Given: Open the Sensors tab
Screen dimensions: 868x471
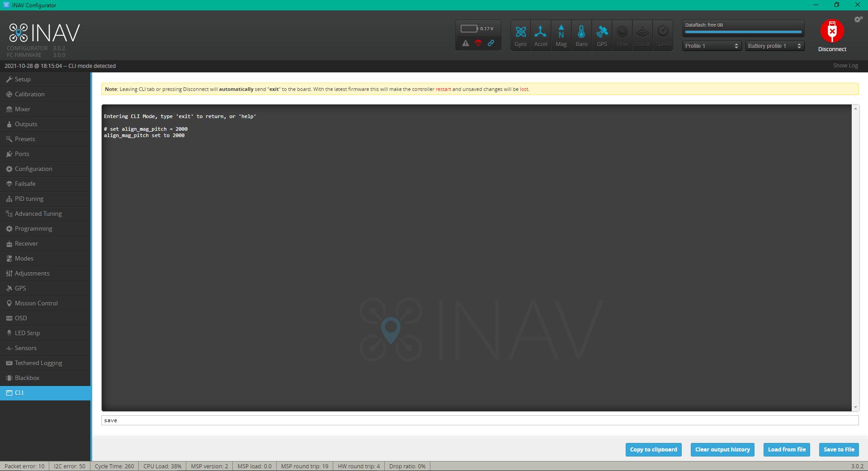Looking at the screenshot, I should [x=45, y=348].
